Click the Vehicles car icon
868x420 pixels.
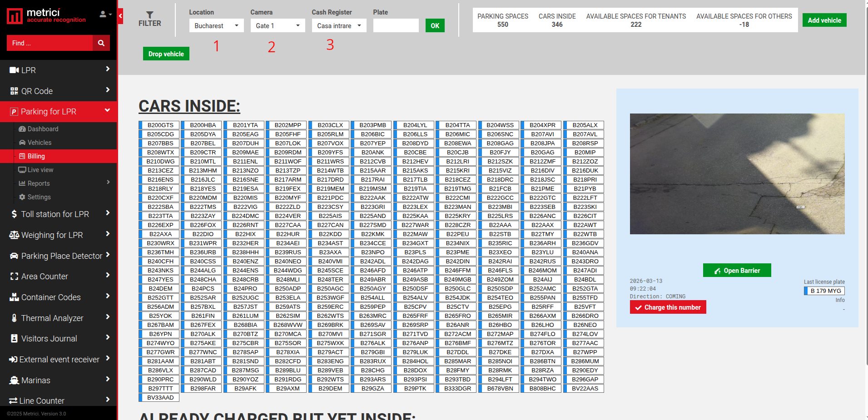[x=22, y=143]
